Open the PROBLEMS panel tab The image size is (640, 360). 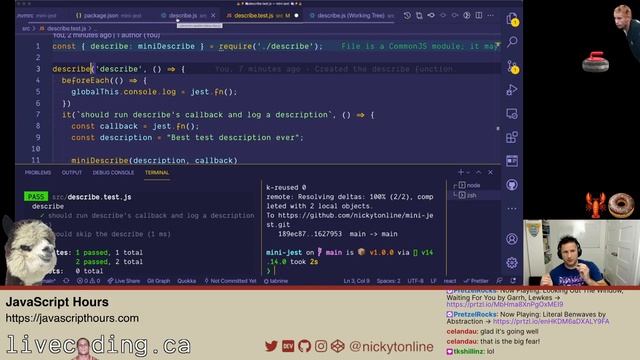pos(38,173)
